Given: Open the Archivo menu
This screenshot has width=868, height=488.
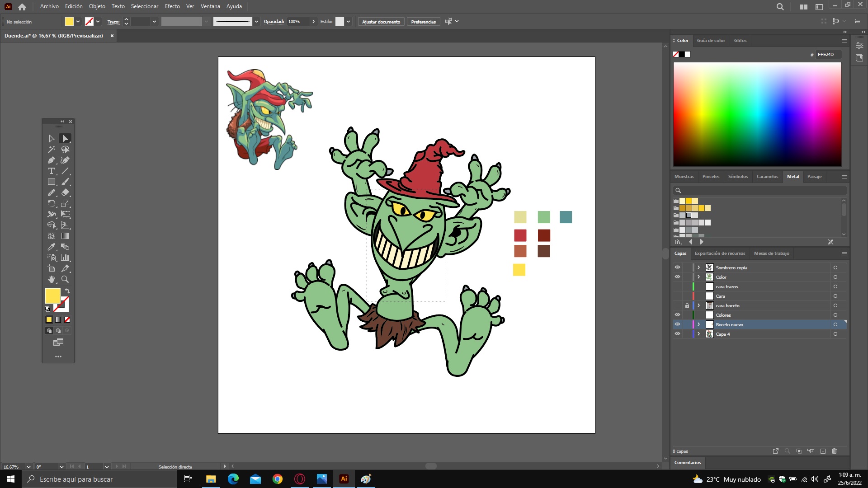Looking at the screenshot, I should (49, 6).
